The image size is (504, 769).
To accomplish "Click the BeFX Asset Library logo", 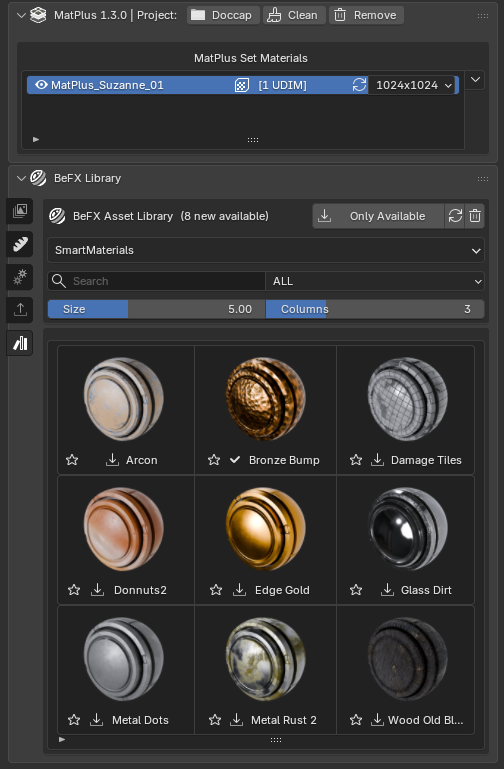I will point(57,216).
